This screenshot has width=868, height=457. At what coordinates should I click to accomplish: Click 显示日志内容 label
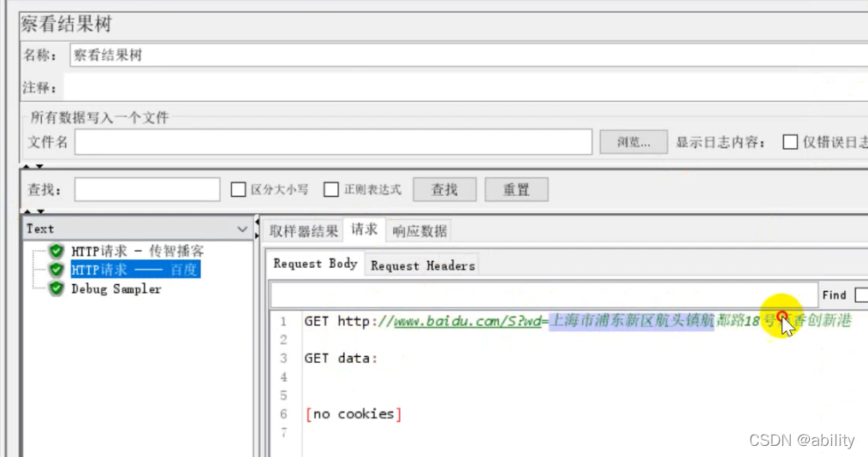tap(720, 143)
